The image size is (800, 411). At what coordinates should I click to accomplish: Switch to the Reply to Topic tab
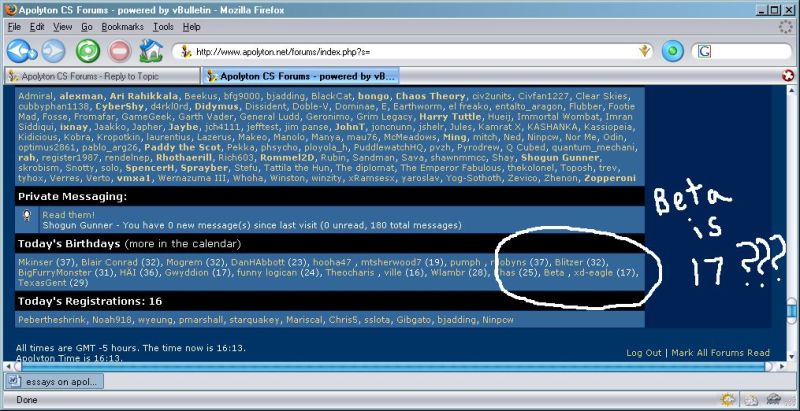tap(100, 75)
